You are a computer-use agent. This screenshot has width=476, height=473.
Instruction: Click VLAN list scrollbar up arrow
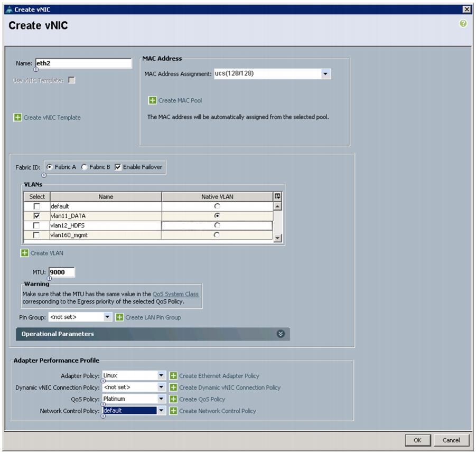pyautogui.click(x=277, y=206)
